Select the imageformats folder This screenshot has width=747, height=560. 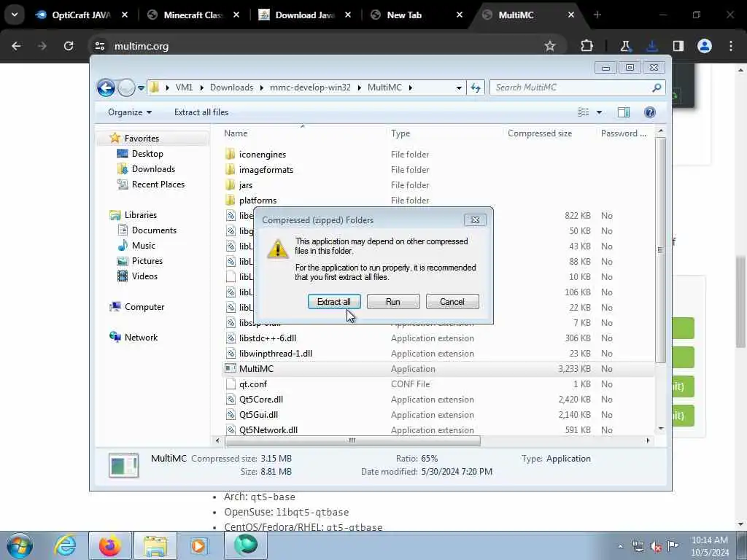(x=266, y=169)
